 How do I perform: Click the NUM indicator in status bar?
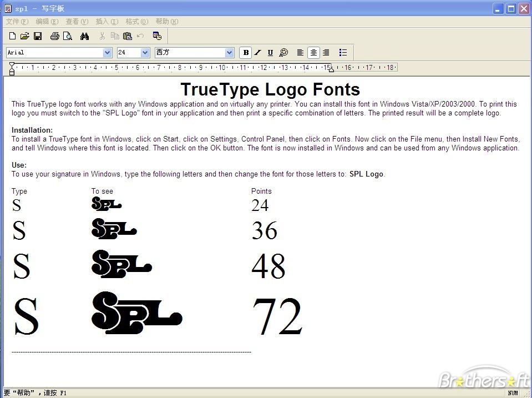pyautogui.click(x=513, y=393)
